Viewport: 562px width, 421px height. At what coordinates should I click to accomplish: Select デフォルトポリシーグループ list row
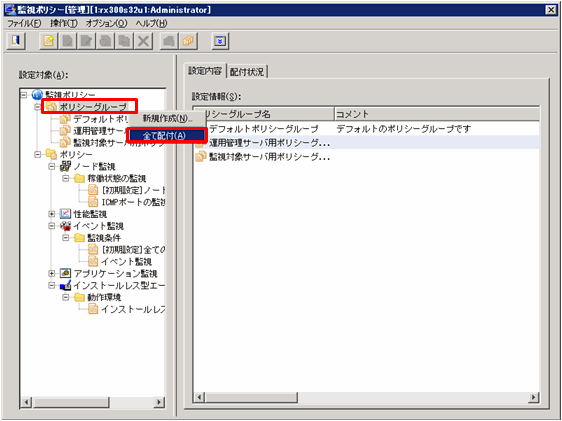click(x=367, y=128)
